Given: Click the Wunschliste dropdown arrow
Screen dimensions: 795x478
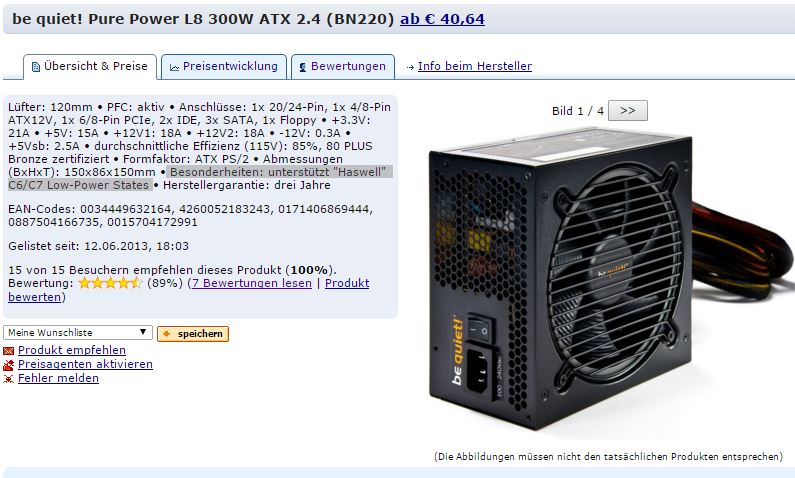Looking at the screenshot, I should (x=143, y=333).
